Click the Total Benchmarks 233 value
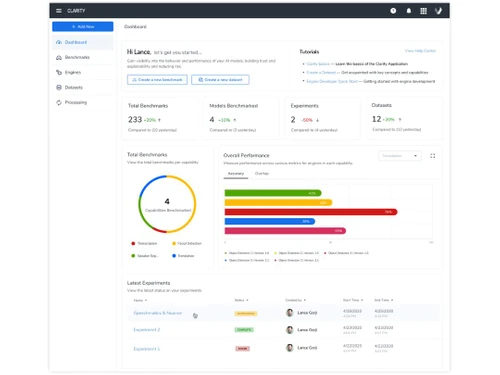 [135, 119]
